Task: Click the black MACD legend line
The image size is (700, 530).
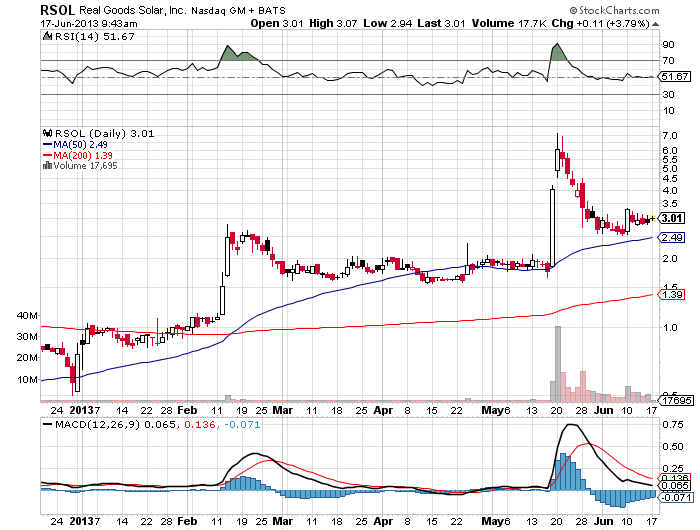Action: [47, 424]
